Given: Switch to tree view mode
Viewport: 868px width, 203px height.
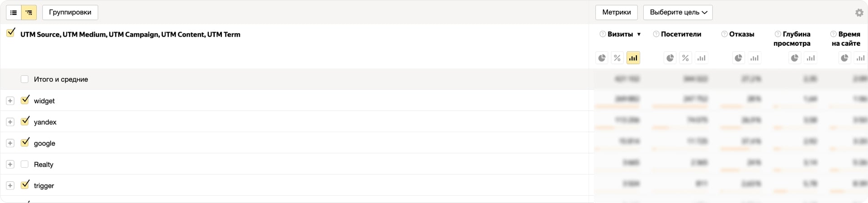Looking at the screenshot, I should [x=29, y=13].
